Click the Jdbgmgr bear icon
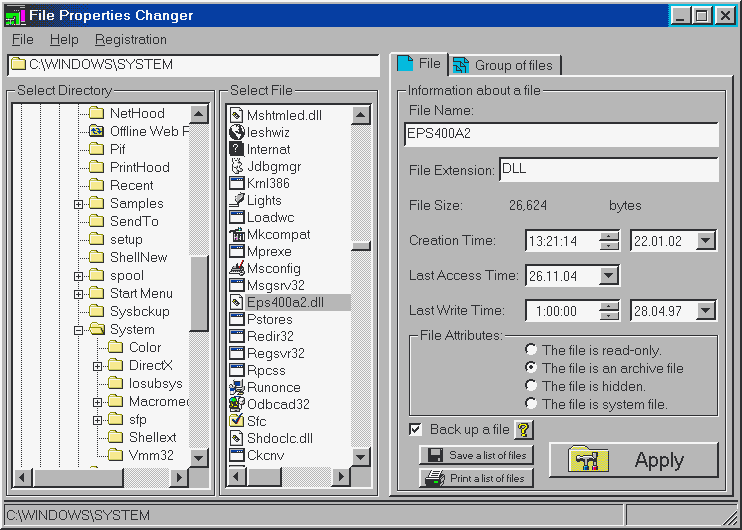 (236, 166)
